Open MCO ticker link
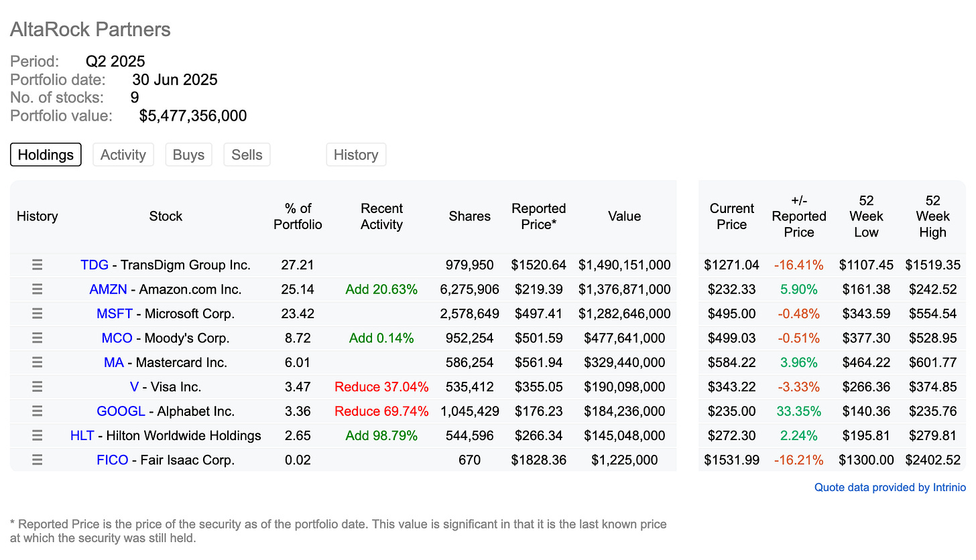Screen dimensions: 976x560 117,338
